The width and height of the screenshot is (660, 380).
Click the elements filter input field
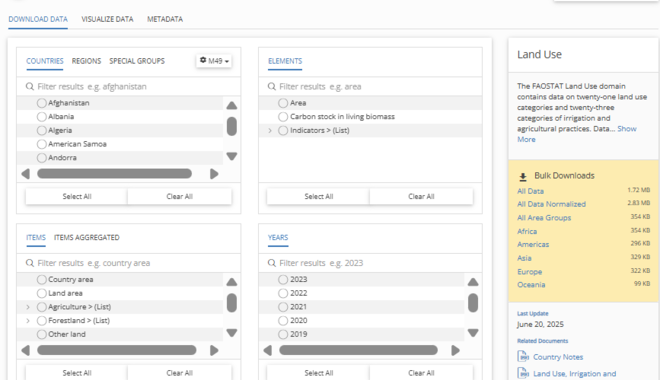point(370,86)
